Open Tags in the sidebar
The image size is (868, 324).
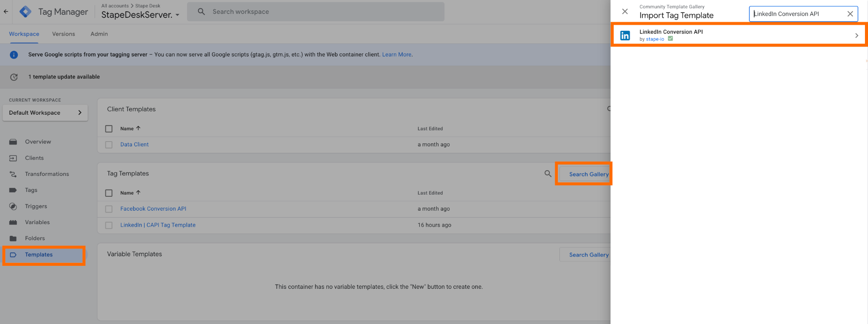31,190
